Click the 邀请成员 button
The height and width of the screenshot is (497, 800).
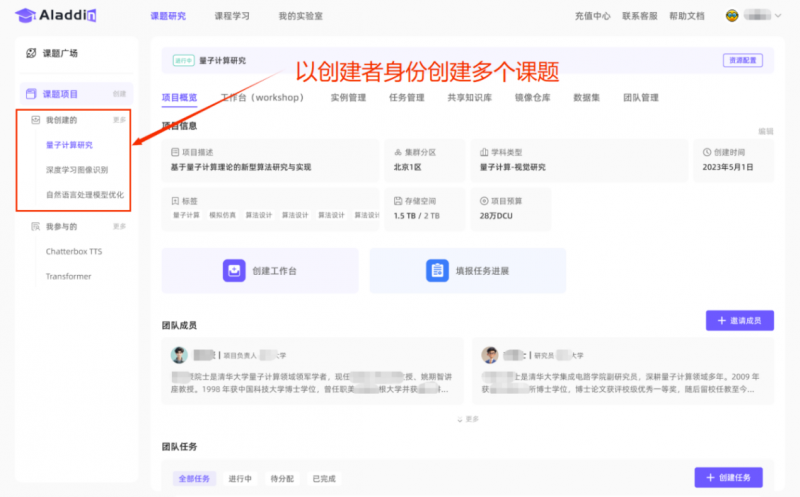point(739,320)
